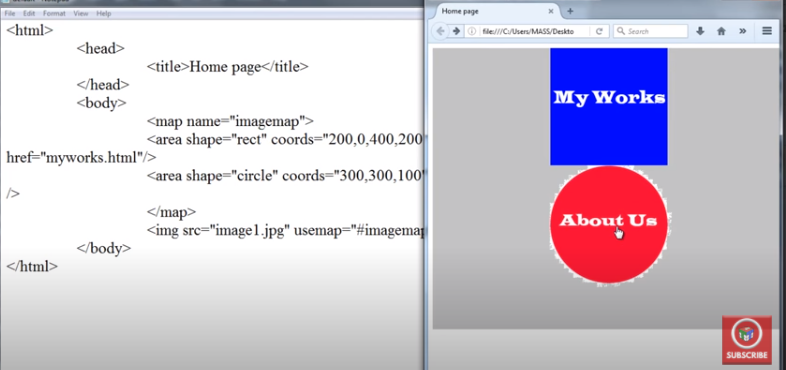Click the Subscribe button overlay
786x370 pixels.
tap(746, 339)
